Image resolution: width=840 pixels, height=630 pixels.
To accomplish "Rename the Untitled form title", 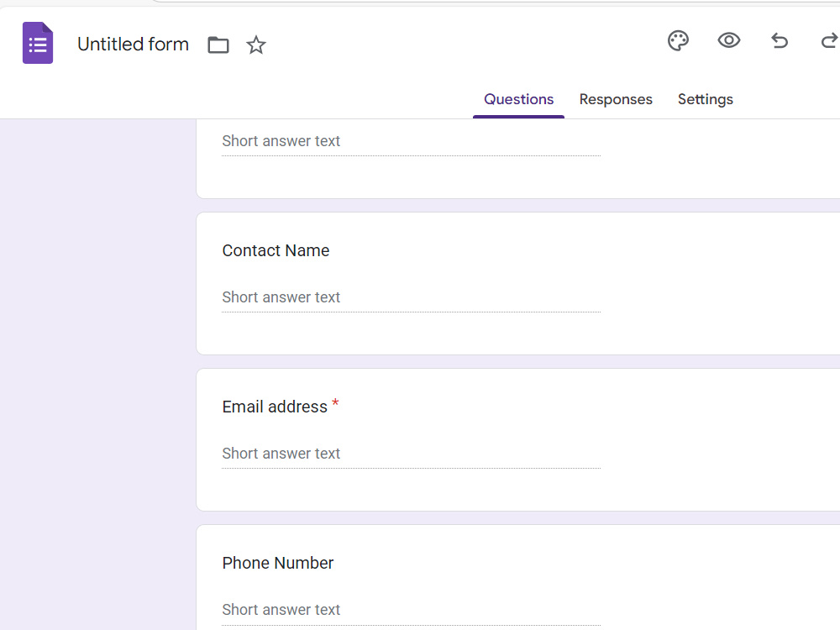I will 133,44.
